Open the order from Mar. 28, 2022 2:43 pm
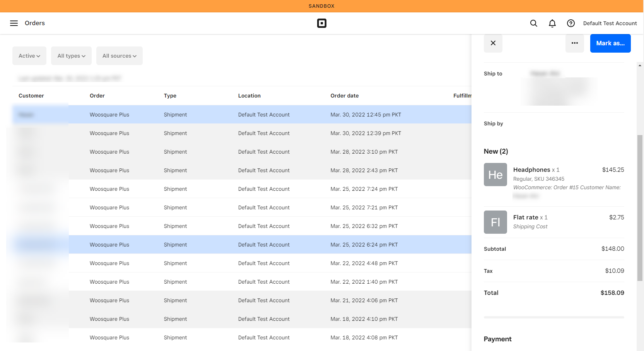The image size is (644, 351). [x=242, y=170]
